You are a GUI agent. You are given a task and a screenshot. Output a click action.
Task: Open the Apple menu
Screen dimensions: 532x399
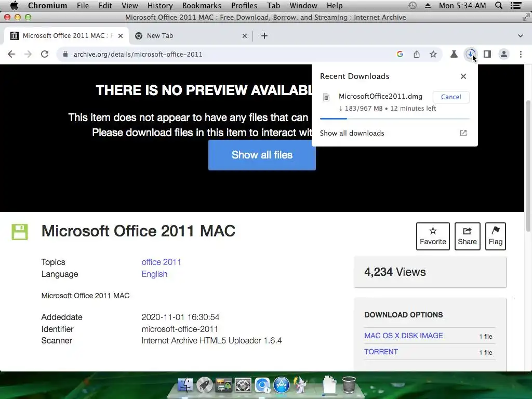point(14,5)
